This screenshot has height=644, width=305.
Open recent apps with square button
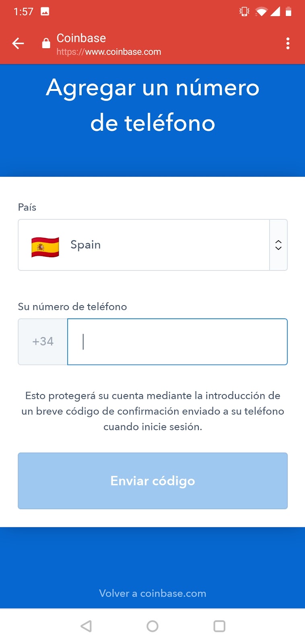coord(219,626)
